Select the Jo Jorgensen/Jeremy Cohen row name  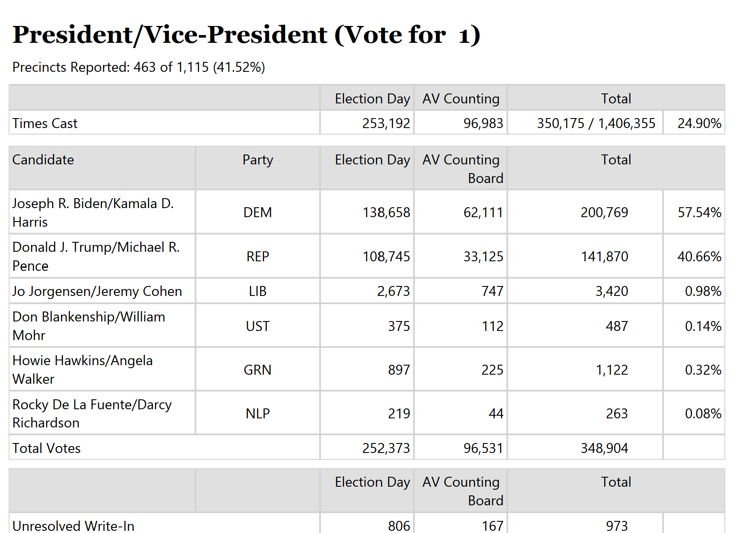pyautogui.click(x=97, y=291)
